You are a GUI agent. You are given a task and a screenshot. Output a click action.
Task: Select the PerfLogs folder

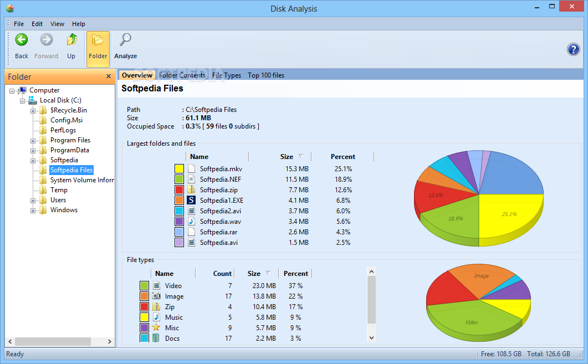(x=63, y=130)
